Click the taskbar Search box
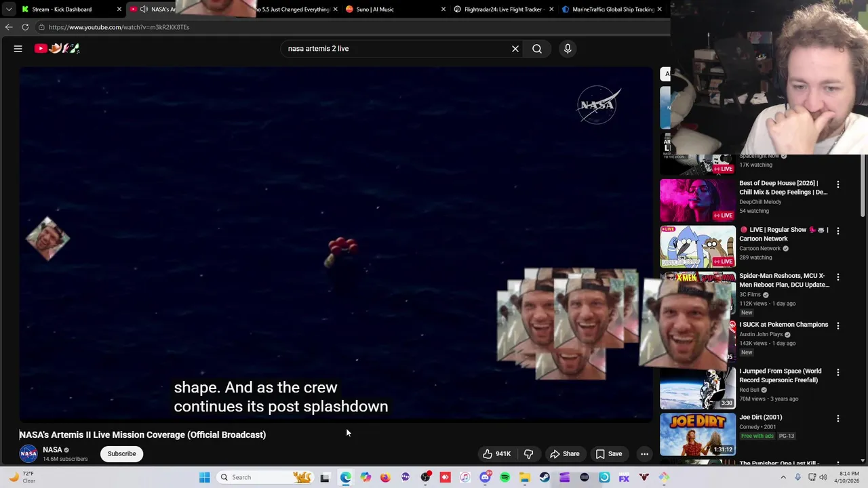Screen dimensions: 868x488 [264, 477]
